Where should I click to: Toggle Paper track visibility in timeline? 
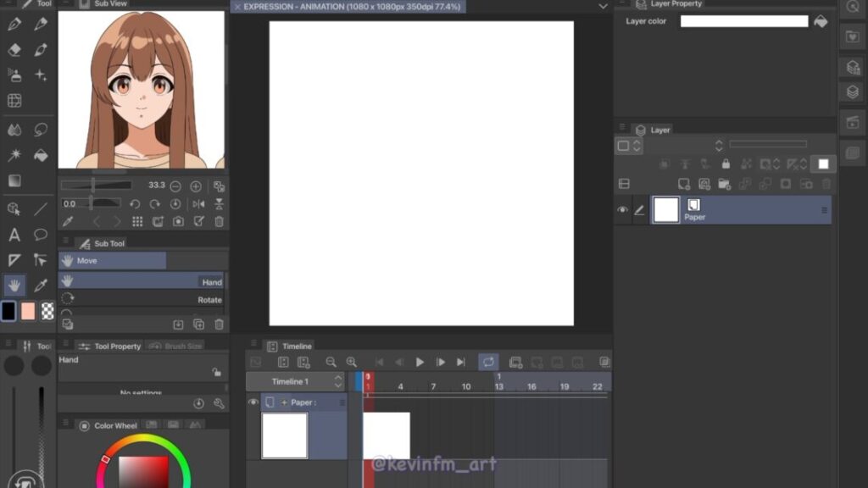(x=253, y=402)
